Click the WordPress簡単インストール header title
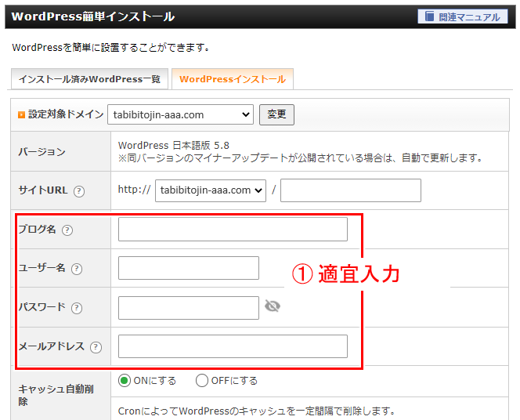 [x=93, y=16]
